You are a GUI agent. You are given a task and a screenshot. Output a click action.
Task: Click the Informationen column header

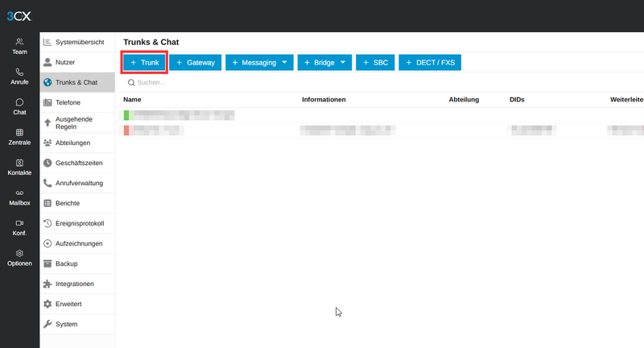tap(324, 99)
